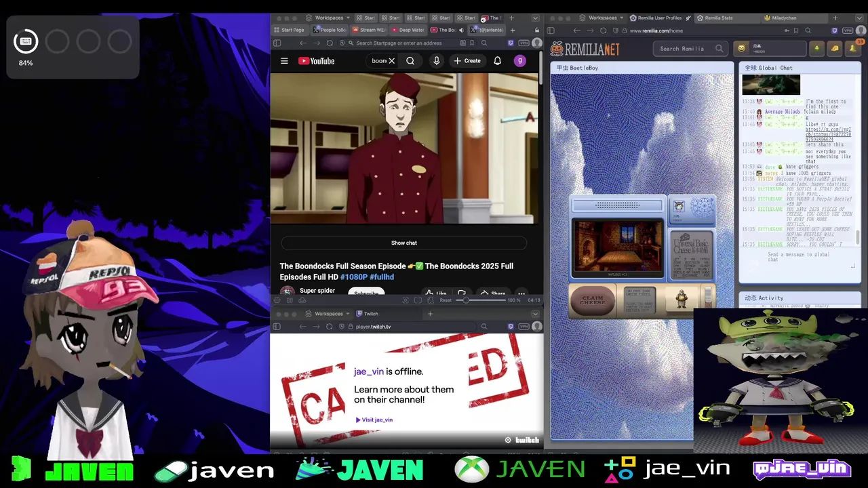Click the YouTube search magnifier button

click(x=410, y=61)
